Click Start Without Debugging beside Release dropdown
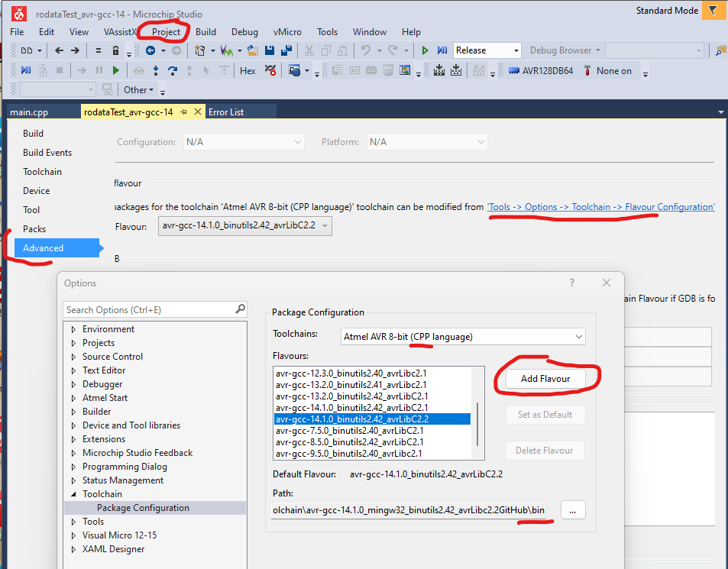Viewport: 728px width, 569px height. click(425, 50)
